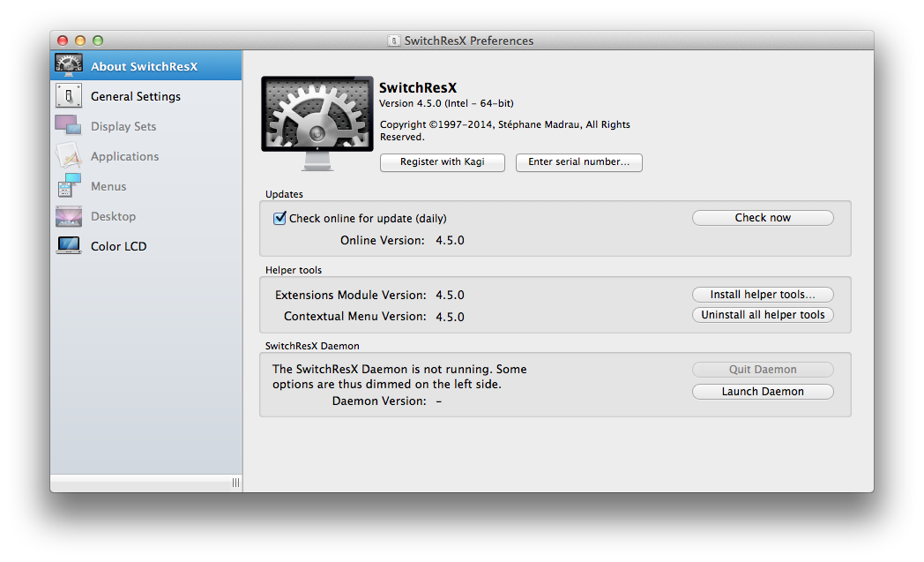
Task: Click the Applications sidebar icon
Action: point(69,155)
